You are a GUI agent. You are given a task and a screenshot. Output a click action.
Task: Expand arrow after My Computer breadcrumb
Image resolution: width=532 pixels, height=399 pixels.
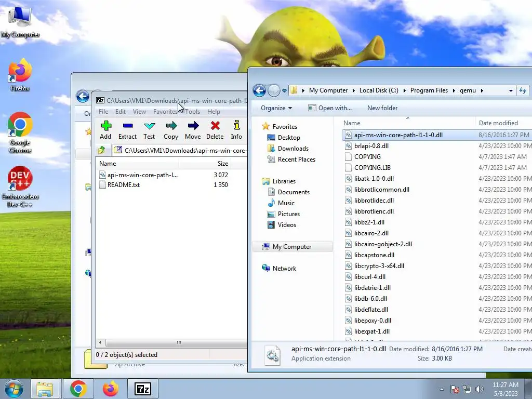coord(353,90)
